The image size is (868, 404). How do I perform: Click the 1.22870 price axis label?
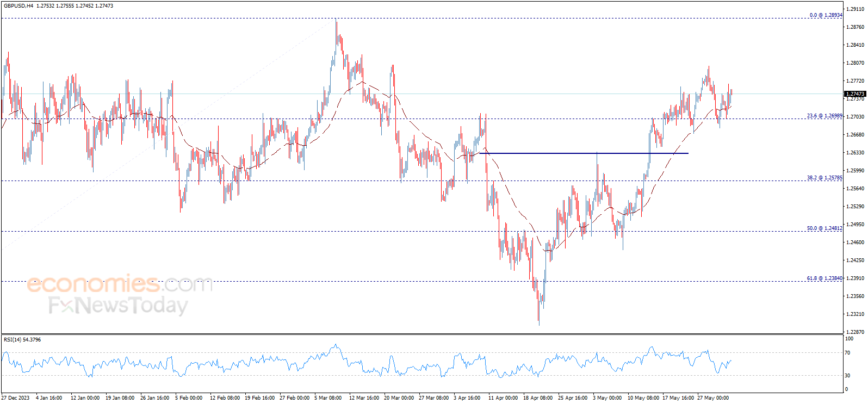pyautogui.click(x=856, y=332)
